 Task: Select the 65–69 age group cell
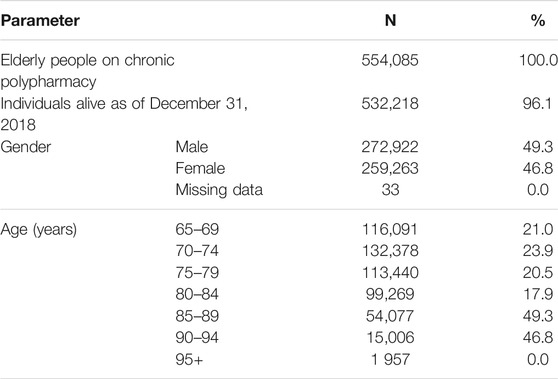click(x=197, y=229)
